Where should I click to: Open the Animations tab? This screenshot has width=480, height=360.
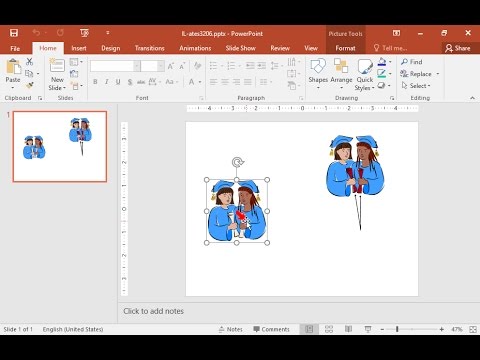coord(195,48)
